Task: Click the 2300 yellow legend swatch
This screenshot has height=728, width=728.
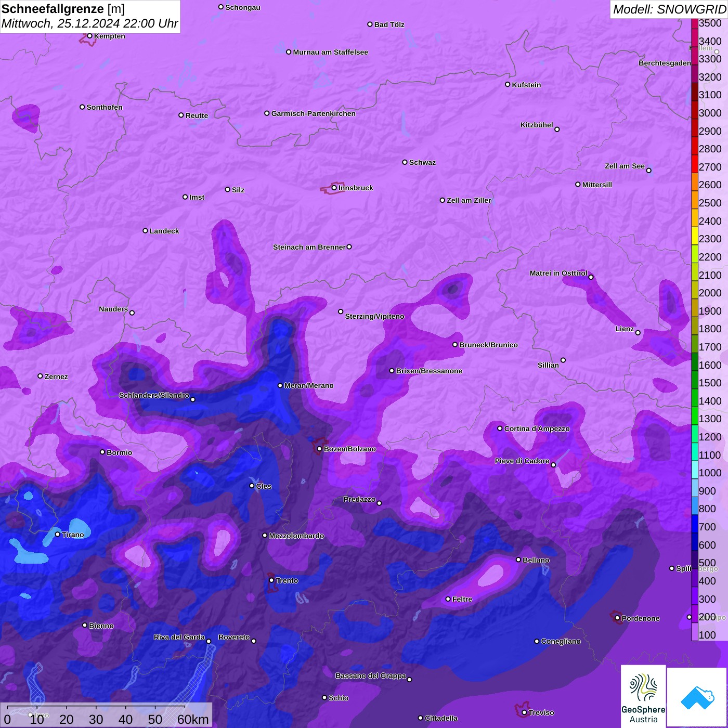Action: tap(695, 236)
